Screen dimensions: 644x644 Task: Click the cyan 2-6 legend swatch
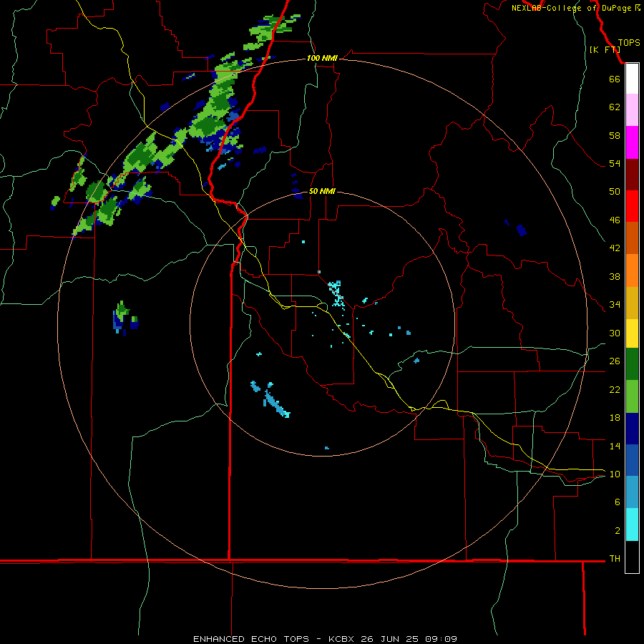coord(632,525)
